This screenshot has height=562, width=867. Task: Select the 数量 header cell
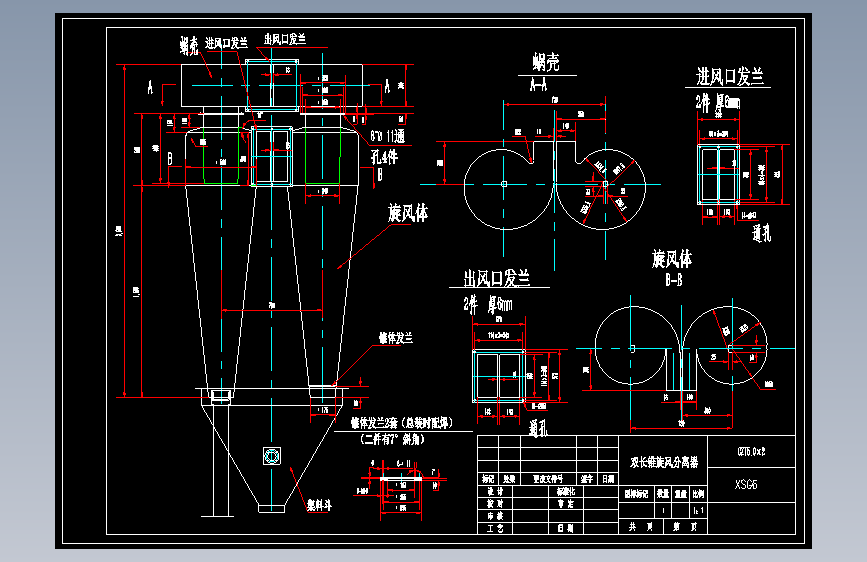coord(663,493)
